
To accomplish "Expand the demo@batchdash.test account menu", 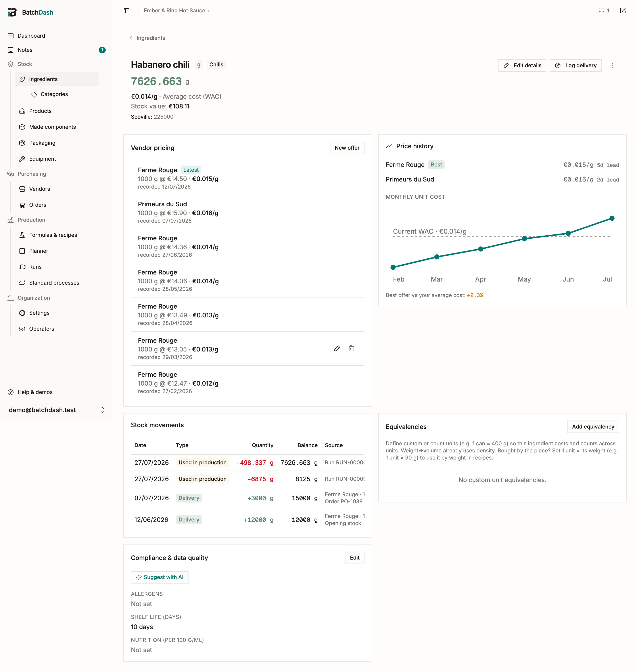I will point(56,410).
